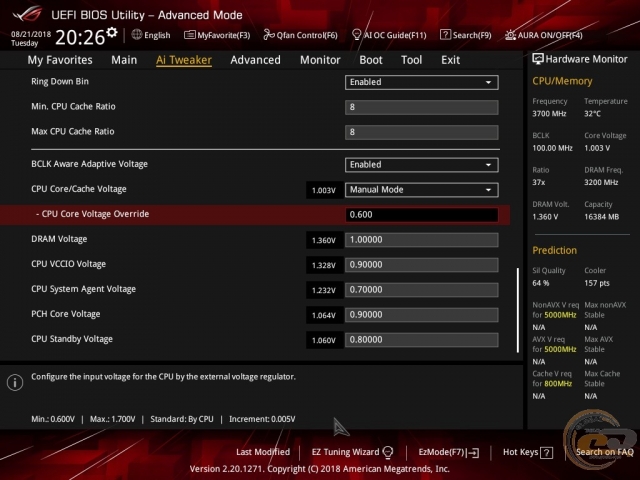Click the 1.328V VCCIO voltage readout

click(324, 265)
